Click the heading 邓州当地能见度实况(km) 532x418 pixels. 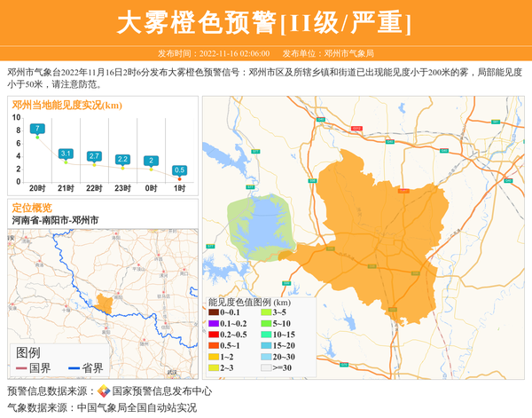[67, 106]
